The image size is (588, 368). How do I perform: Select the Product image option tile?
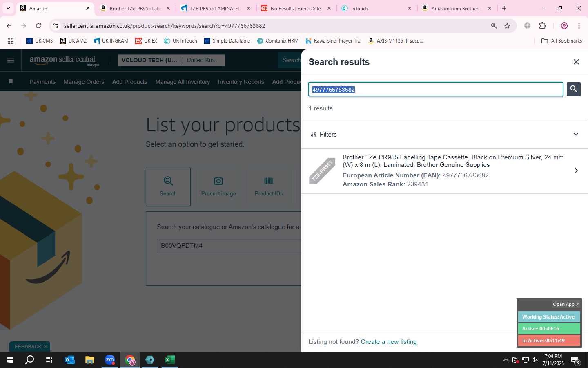pos(218,186)
